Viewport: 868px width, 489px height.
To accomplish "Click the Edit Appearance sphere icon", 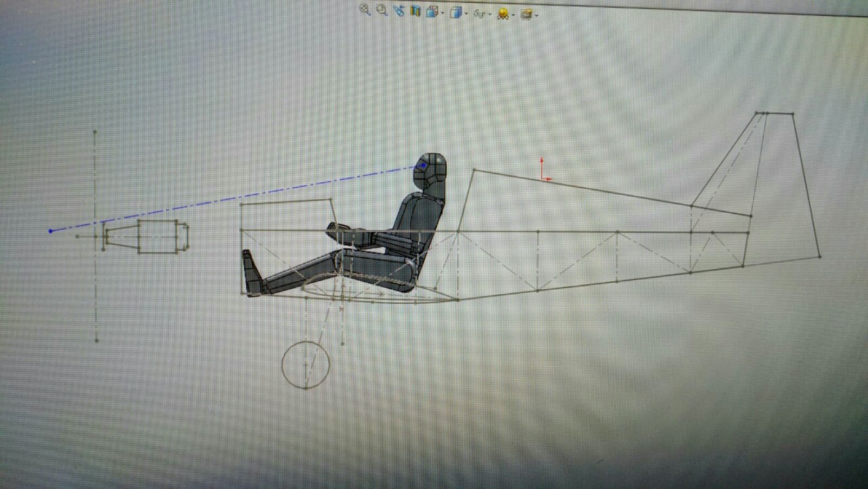I will 503,14.
